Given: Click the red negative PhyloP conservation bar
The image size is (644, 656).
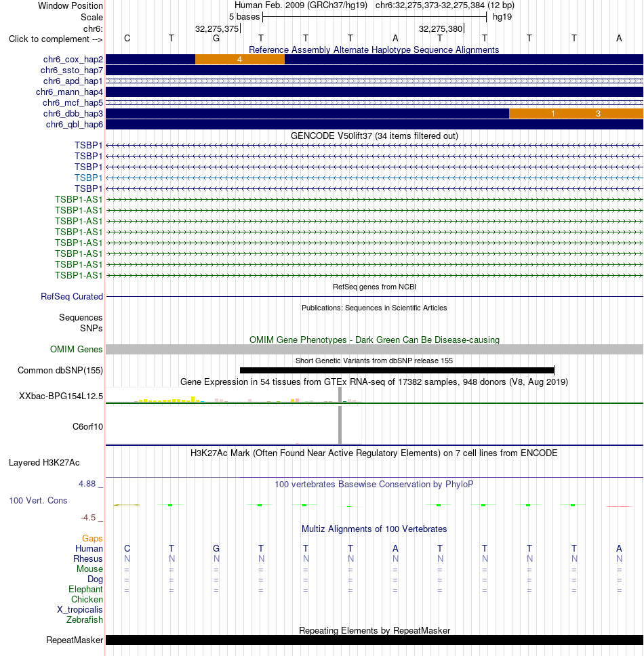Looking at the screenshot, I should [619, 506].
